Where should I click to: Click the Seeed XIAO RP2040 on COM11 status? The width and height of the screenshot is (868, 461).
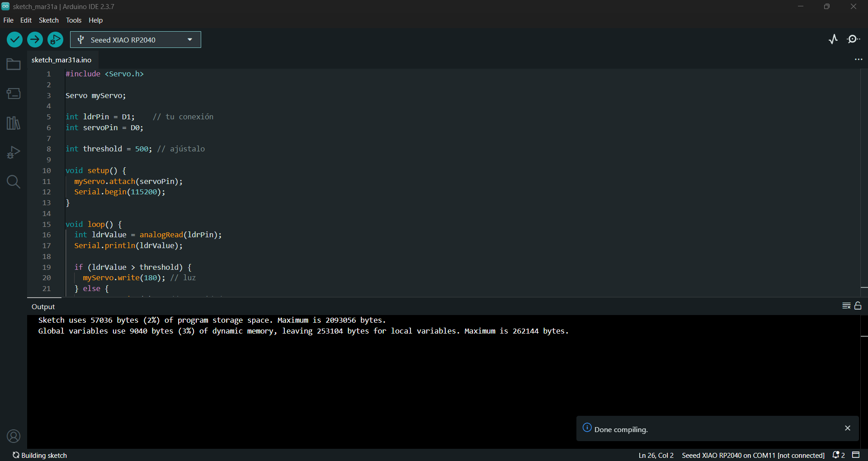tap(753, 455)
